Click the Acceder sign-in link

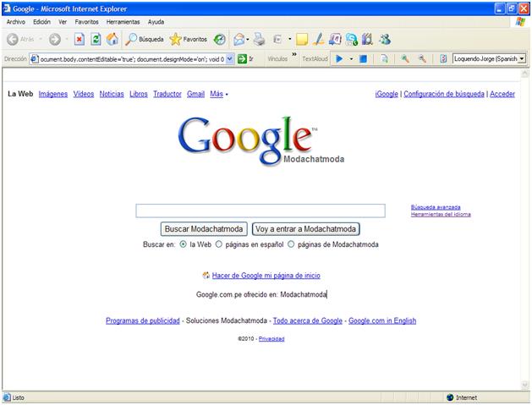pyautogui.click(x=502, y=94)
